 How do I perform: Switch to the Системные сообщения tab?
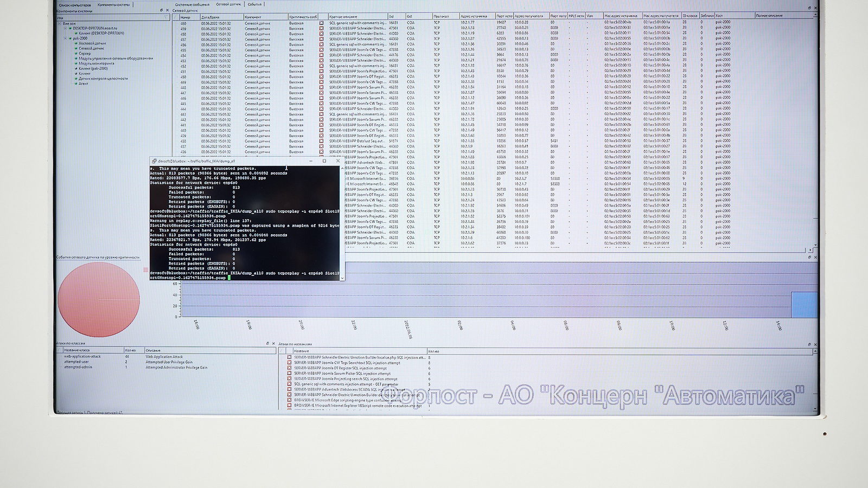pyautogui.click(x=192, y=4)
